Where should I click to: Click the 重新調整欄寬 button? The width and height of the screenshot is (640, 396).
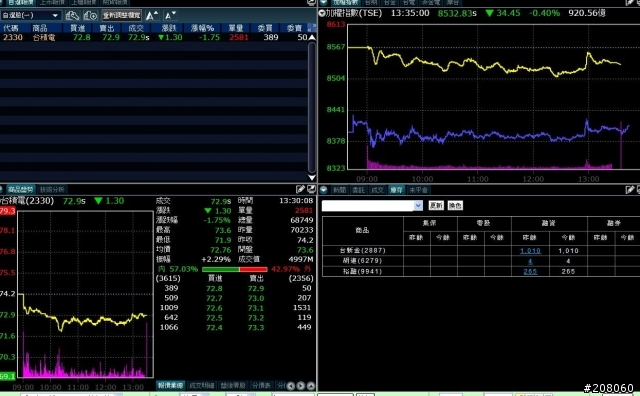coord(122,16)
